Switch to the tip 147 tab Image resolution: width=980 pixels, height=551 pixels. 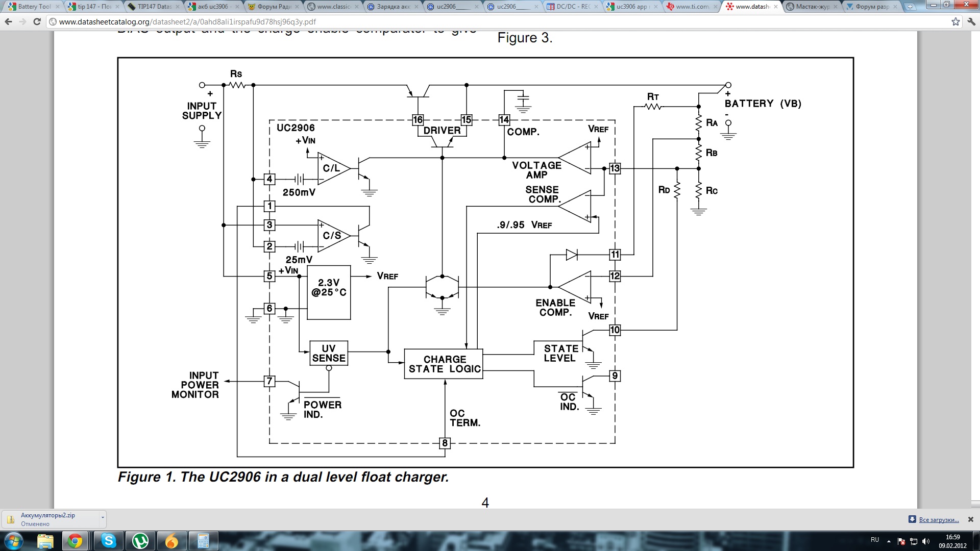point(93,7)
